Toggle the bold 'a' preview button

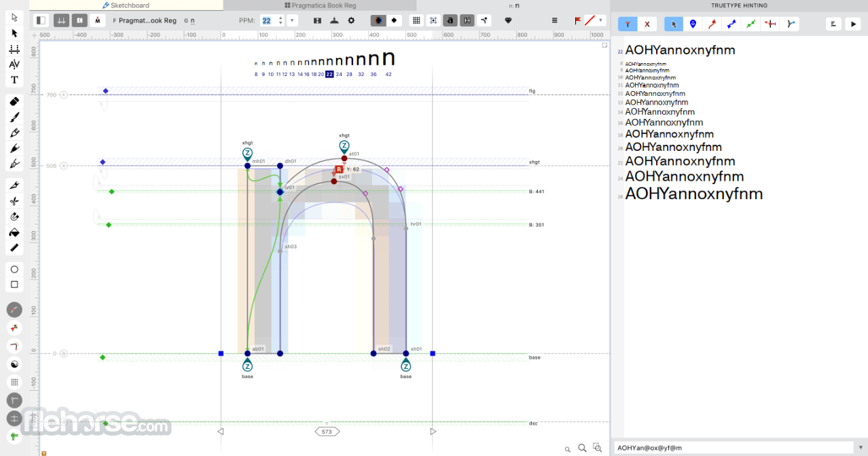450,20
